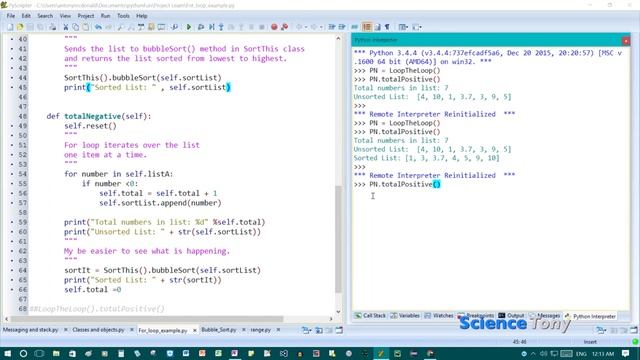Open the View menu
Screen dimensions: 640x360
[65, 16]
